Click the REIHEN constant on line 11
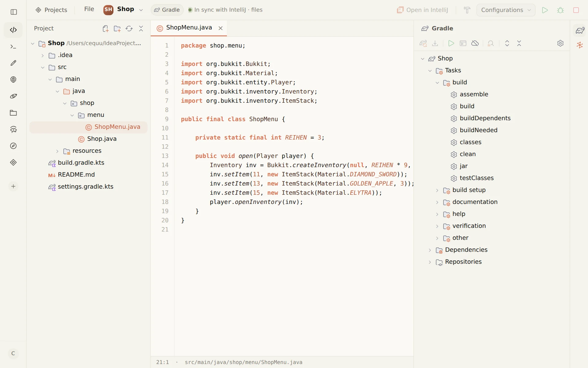 click(296, 137)
